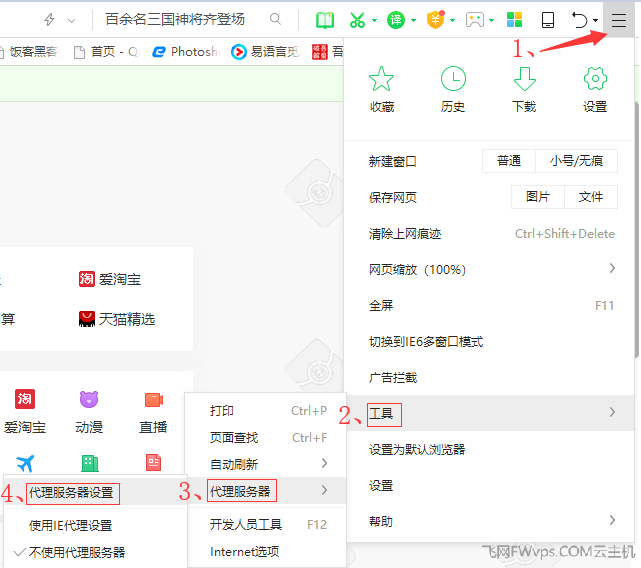Click the yuan shield wallet icon
641x568 pixels.
pyautogui.click(x=435, y=20)
